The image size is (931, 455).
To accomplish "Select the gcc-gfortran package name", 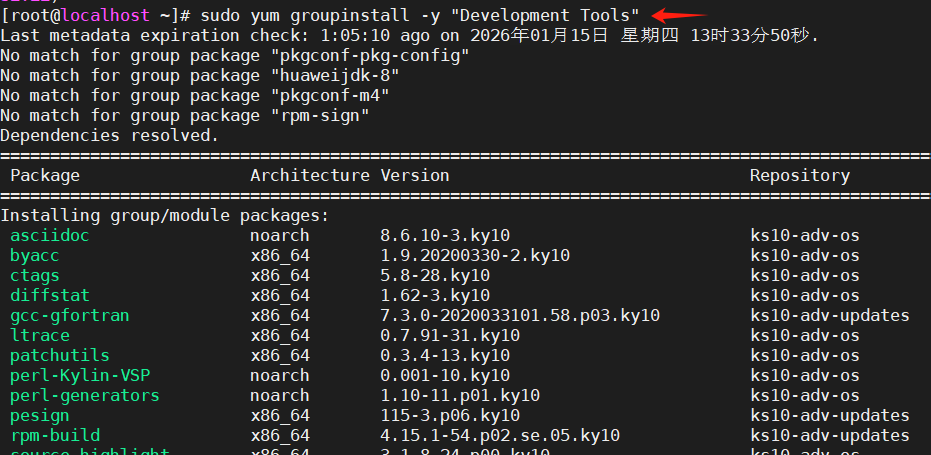I will [70, 315].
